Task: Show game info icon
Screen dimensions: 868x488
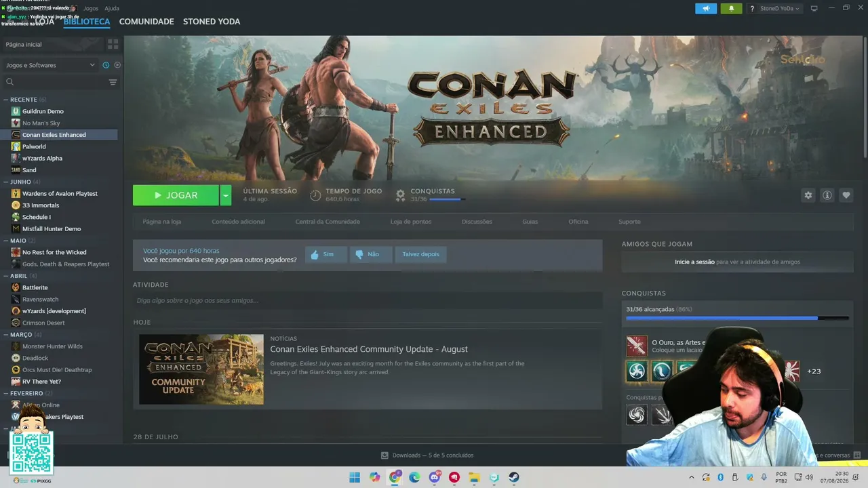Action: click(827, 195)
